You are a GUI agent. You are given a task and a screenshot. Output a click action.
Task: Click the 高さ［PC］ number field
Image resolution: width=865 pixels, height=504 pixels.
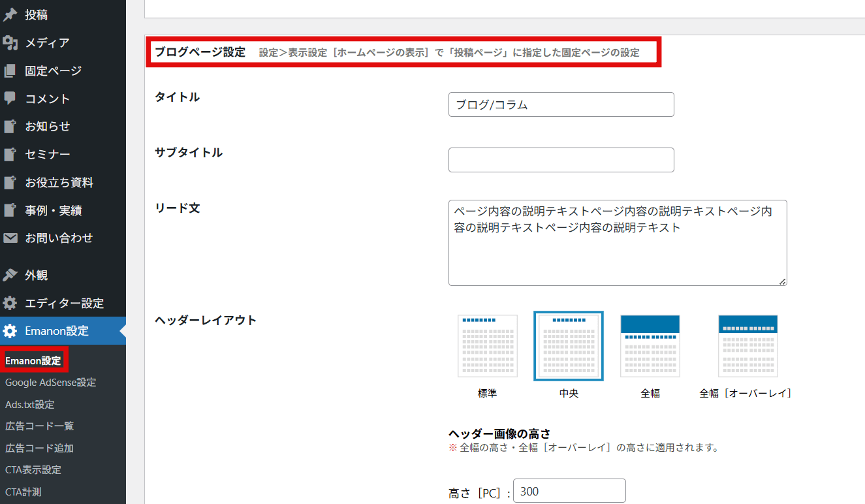tap(569, 491)
